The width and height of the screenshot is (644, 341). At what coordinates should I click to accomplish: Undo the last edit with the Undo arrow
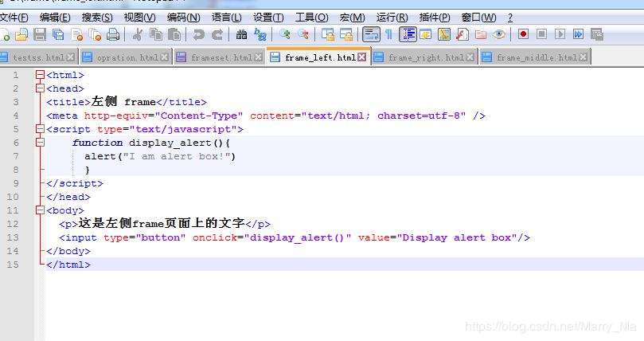pyautogui.click(x=199, y=34)
